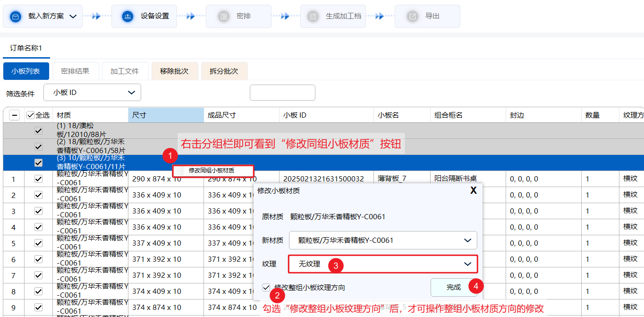Image resolution: width=644 pixels, height=317 pixels.
Task: Collapse all groups with the minus icon
Action: point(15,115)
